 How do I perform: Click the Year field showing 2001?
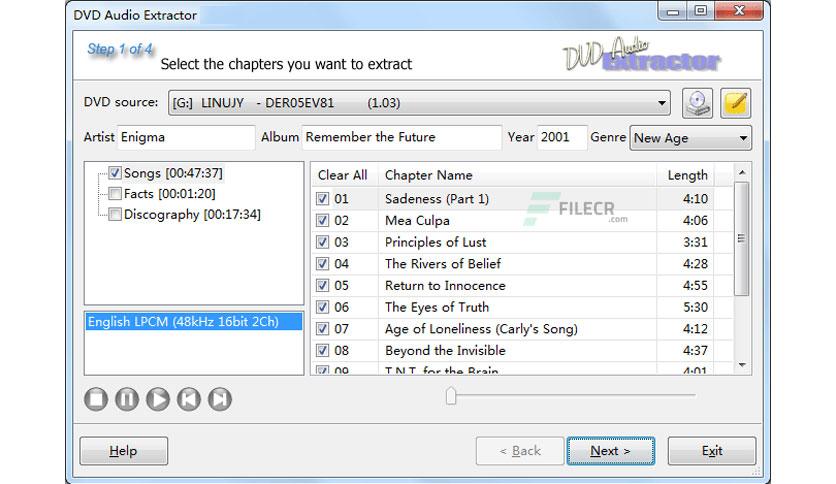point(562,138)
